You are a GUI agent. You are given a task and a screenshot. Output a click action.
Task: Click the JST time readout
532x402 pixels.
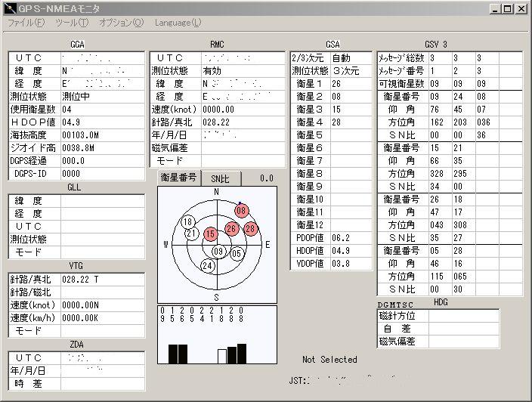[x=346, y=381]
